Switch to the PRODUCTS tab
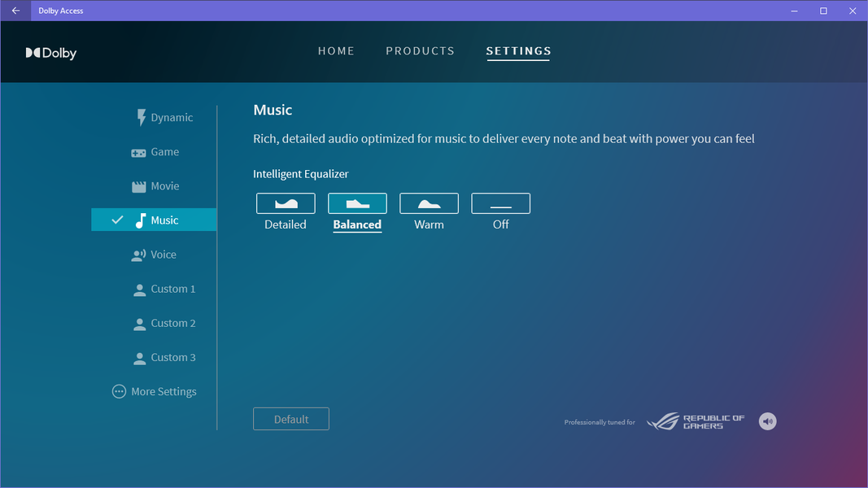 (x=420, y=51)
